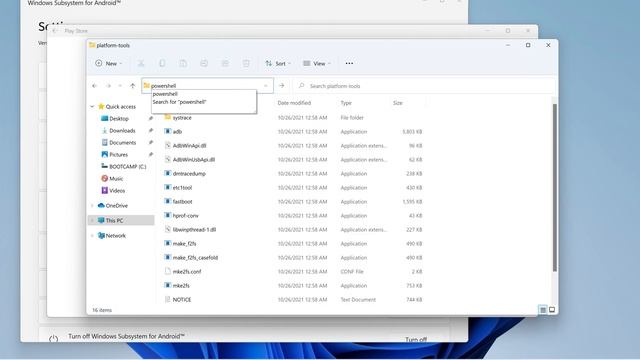Click the Cut scissors icon
This screenshot has height=360, width=640.
pos(141,63)
